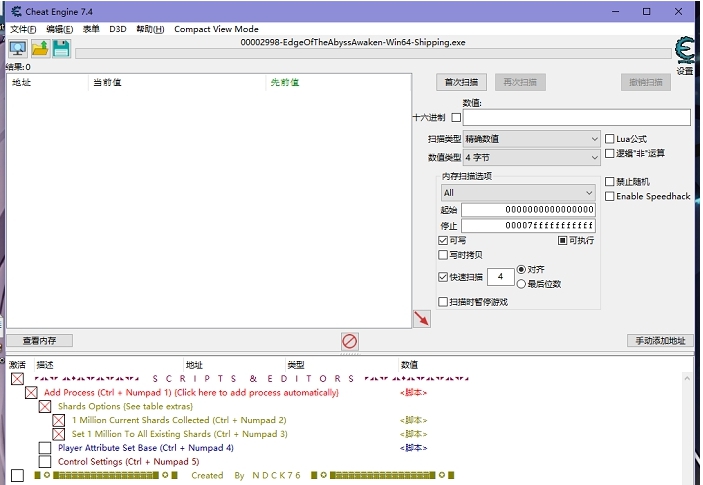The width and height of the screenshot is (703, 485).
Task: Save cheat table floppy icon
Action: click(x=61, y=48)
